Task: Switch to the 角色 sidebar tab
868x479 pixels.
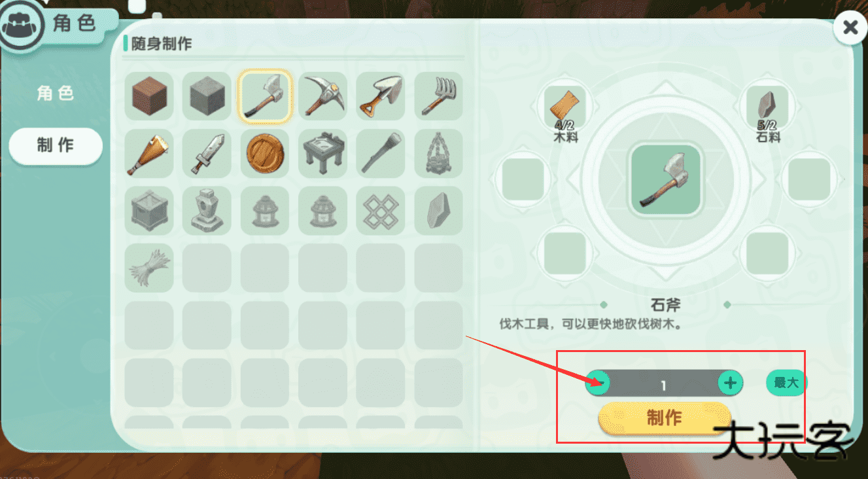Action: point(56,94)
